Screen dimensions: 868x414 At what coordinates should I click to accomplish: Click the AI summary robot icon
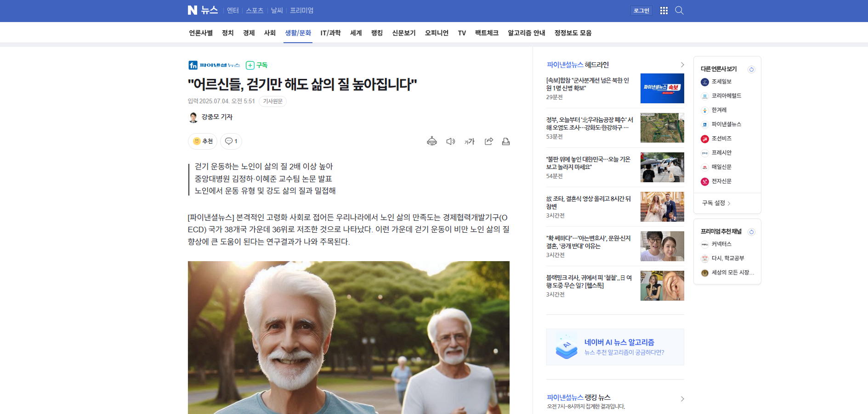[431, 141]
